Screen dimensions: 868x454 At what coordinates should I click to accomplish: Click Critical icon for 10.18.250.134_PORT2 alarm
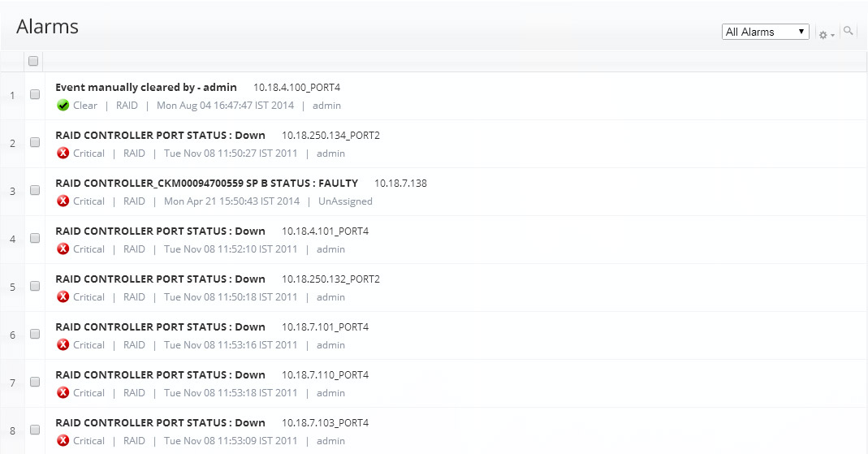(63, 153)
